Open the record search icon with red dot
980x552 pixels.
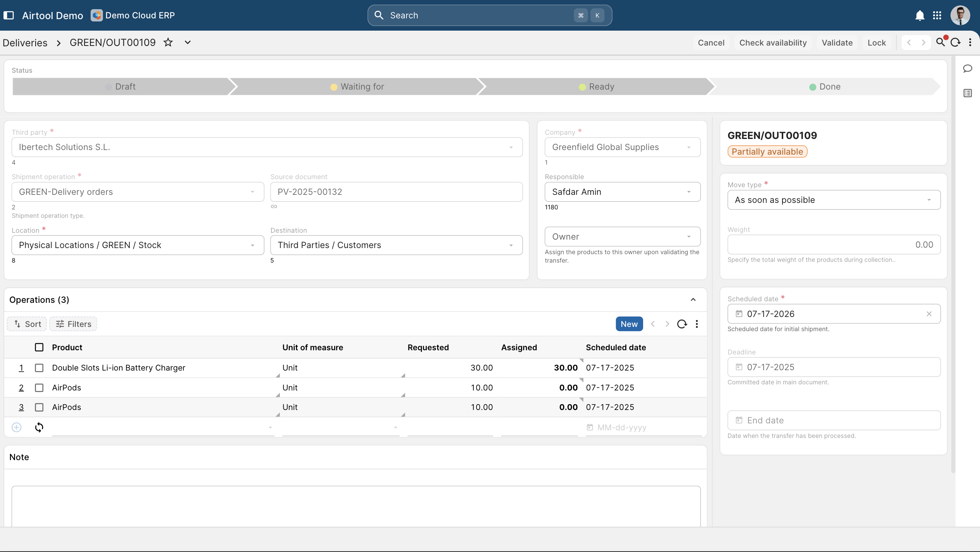[941, 42]
